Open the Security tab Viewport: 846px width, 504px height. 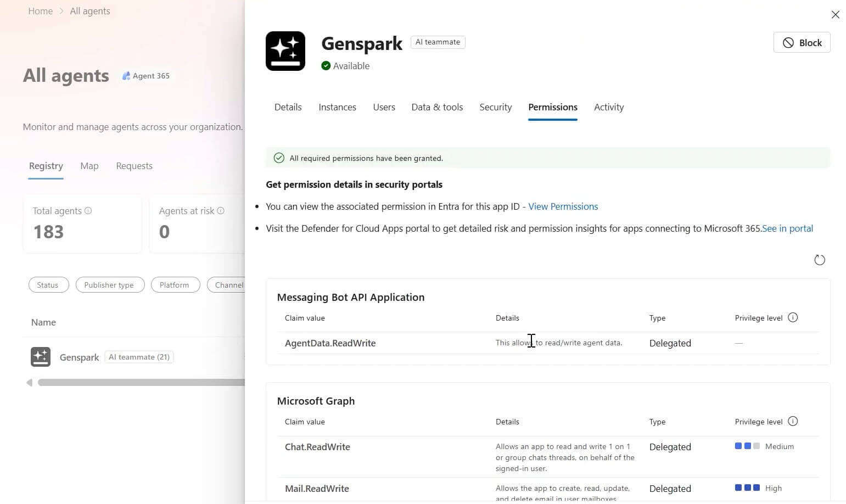(495, 107)
